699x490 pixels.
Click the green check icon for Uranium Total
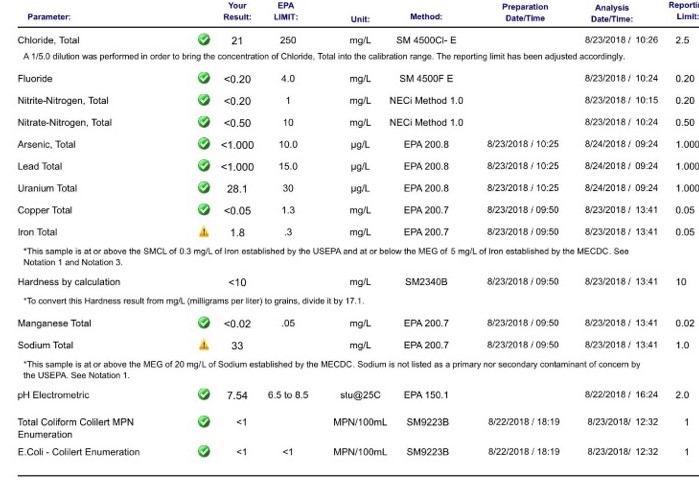coord(204,187)
